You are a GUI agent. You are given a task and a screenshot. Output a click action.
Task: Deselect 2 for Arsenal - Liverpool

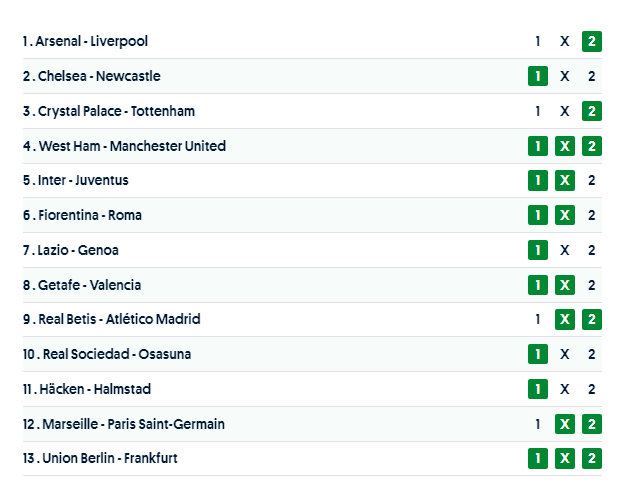tap(592, 42)
